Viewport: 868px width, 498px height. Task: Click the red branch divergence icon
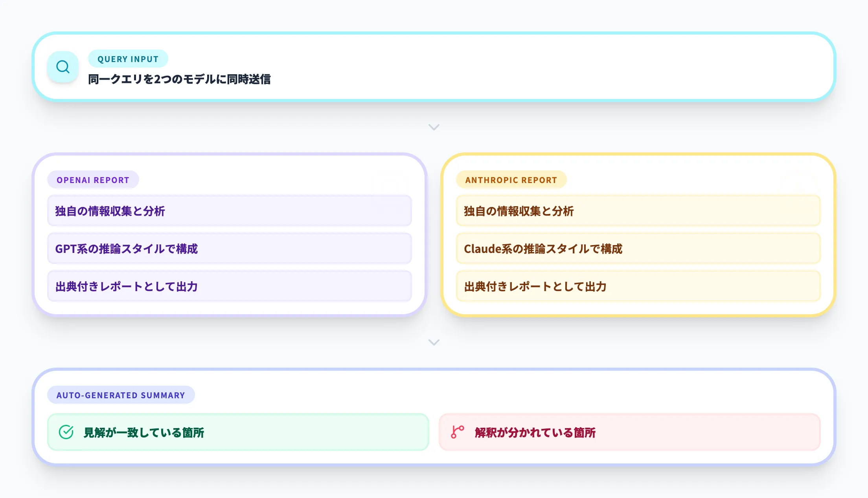point(457,432)
